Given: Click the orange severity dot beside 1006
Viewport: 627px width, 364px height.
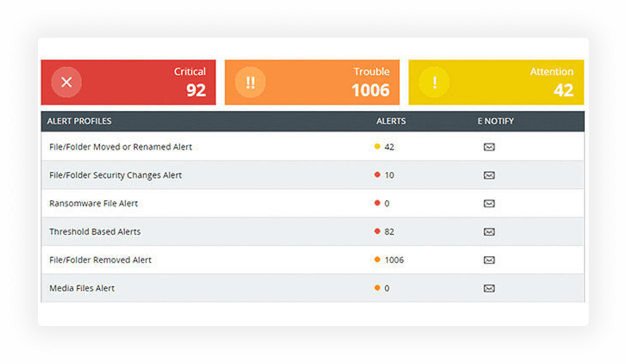Looking at the screenshot, I should [x=377, y=260].
